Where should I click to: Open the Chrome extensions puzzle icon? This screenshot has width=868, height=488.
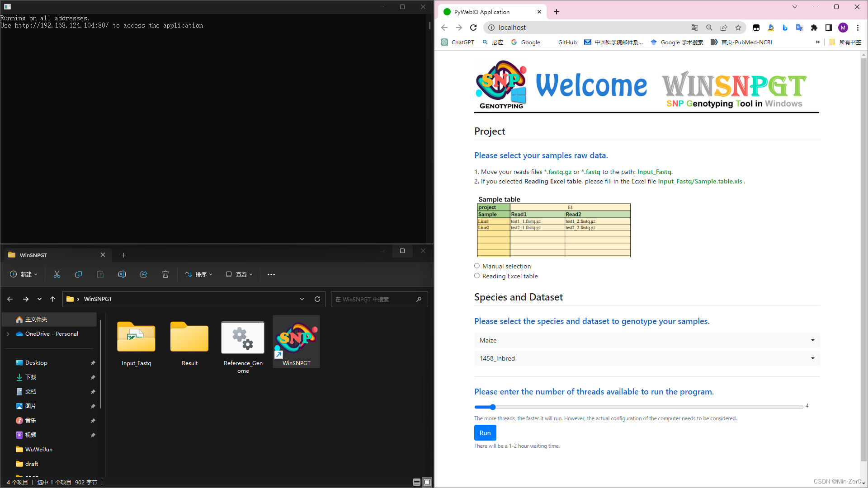click(814, 28)
